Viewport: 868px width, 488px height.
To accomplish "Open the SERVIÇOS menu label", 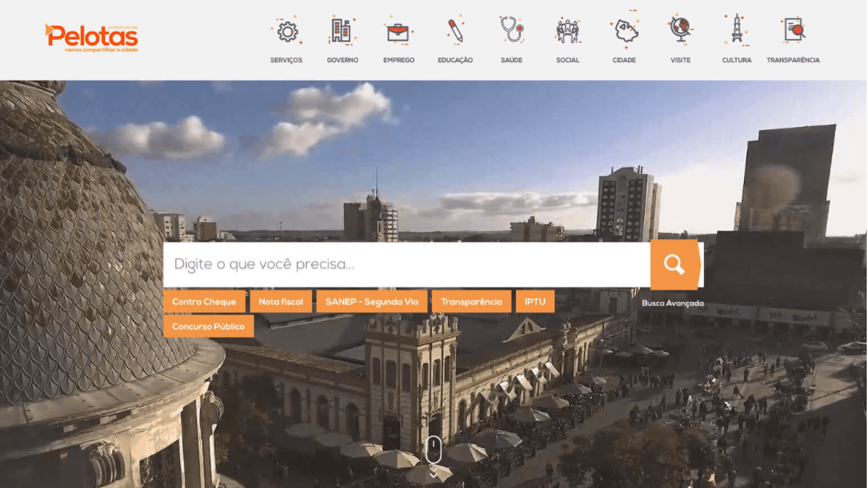I will (x=286, y=60).
